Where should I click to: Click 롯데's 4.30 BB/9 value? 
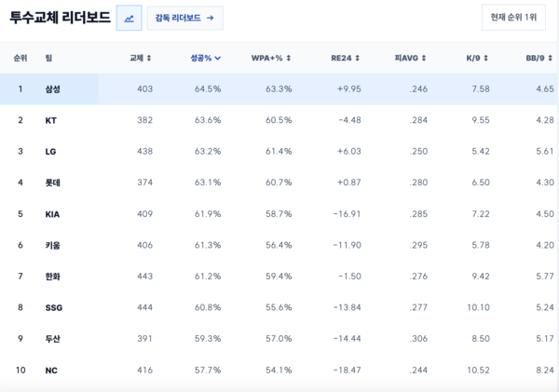545,182
